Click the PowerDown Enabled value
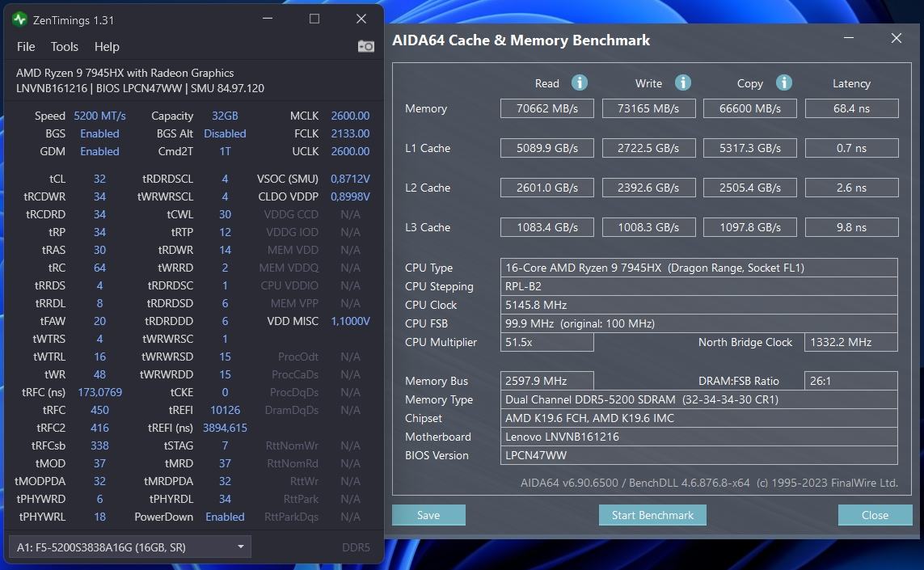Screen dimensions: 924x570 225,517
